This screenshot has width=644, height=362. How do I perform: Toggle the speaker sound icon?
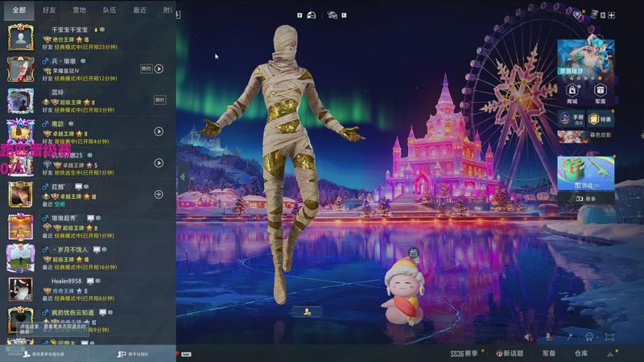pos(529,337)
